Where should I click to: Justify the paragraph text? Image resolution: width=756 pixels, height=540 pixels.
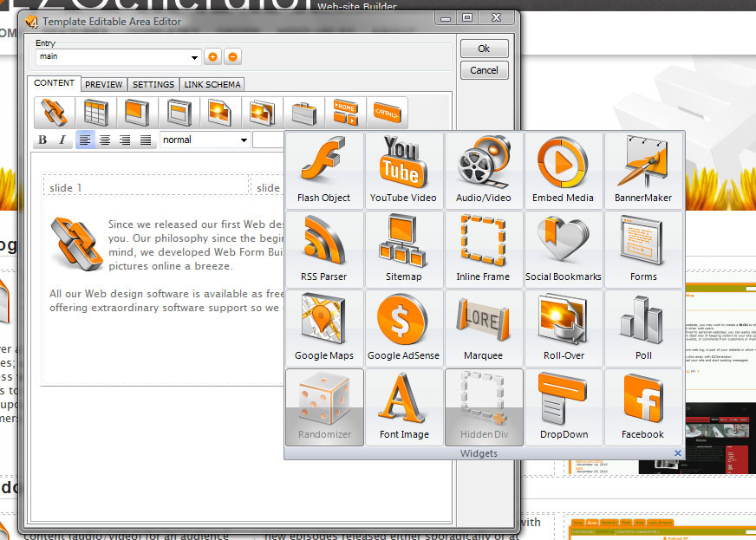point(145,140)
